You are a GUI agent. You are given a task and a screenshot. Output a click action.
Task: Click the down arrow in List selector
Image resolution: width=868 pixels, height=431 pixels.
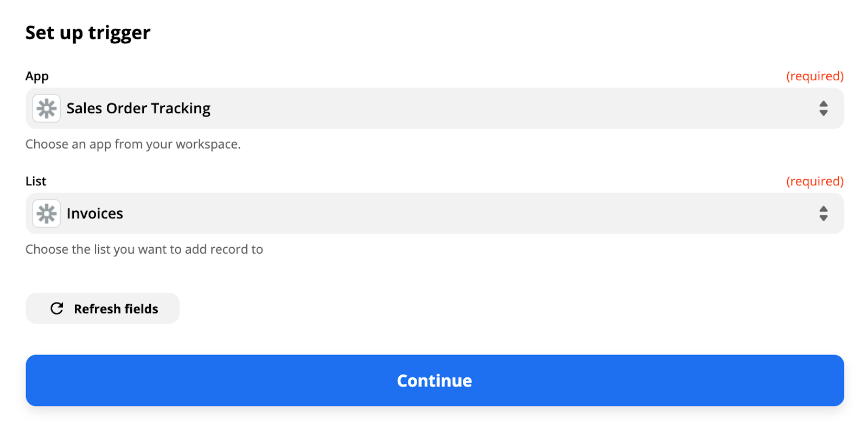pyautogui.click(x=823, y=218)
